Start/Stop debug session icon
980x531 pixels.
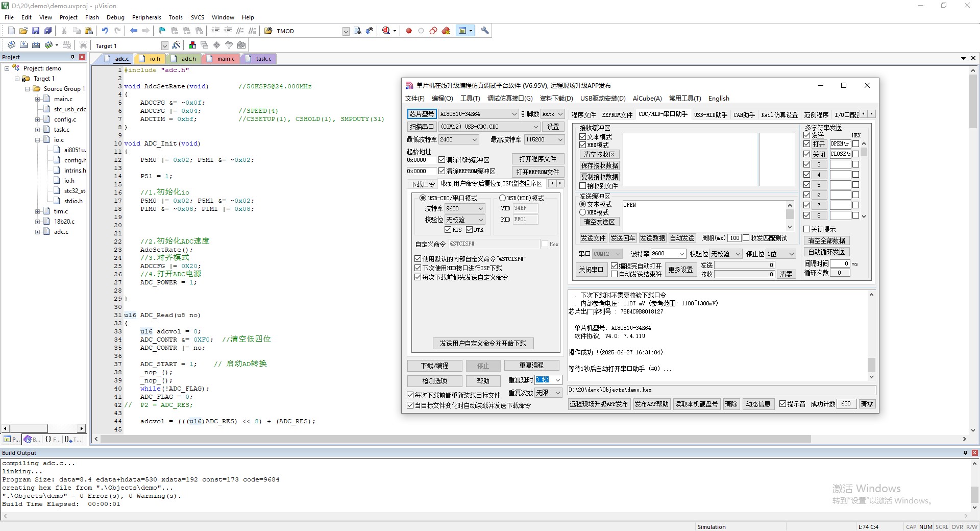point(386,31)
